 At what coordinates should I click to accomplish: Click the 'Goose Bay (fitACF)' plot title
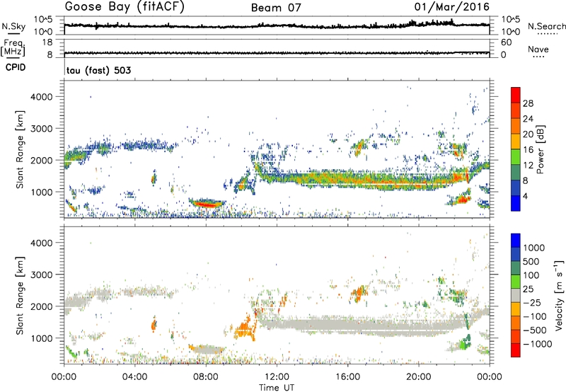[125, 7]
